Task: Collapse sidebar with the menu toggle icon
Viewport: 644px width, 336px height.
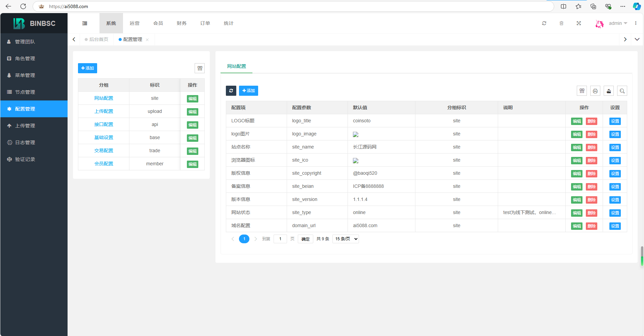Action: point(85,23)
